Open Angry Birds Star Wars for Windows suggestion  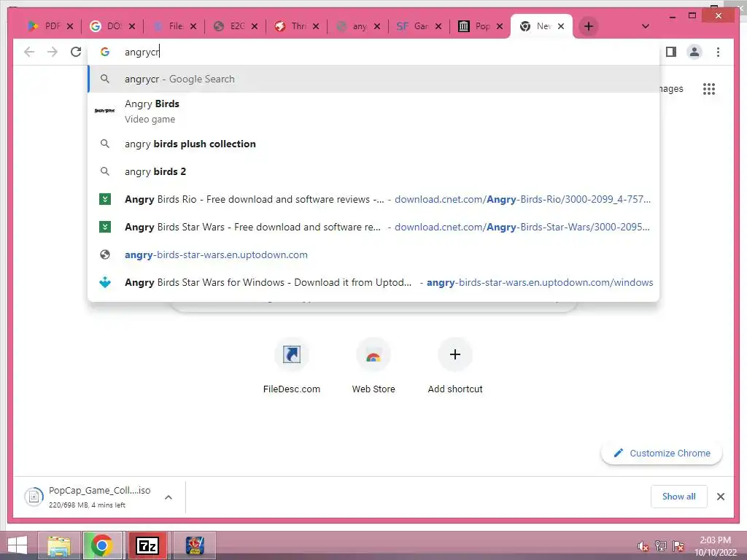click(374, 282)
